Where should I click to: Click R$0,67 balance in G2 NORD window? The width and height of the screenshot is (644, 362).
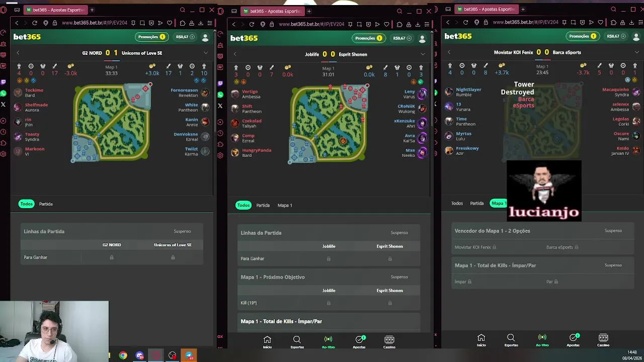185,37
